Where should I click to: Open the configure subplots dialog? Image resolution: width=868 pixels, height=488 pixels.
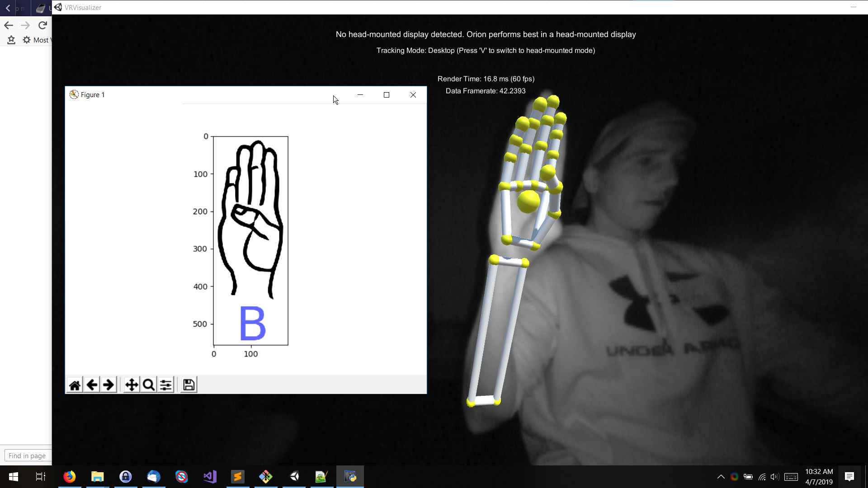[x=166, y=385]
